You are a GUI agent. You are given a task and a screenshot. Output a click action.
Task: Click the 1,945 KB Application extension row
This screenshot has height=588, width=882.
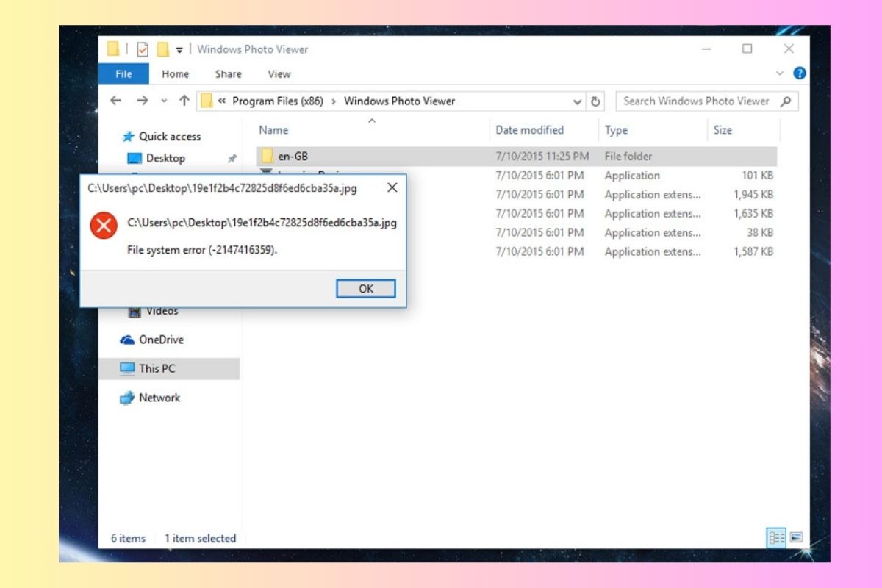(517, 194)
